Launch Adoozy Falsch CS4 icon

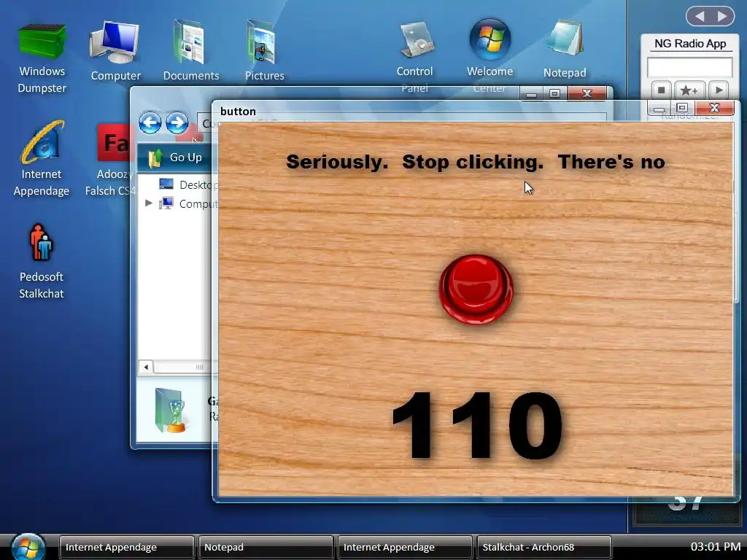(x=111, y=160)
